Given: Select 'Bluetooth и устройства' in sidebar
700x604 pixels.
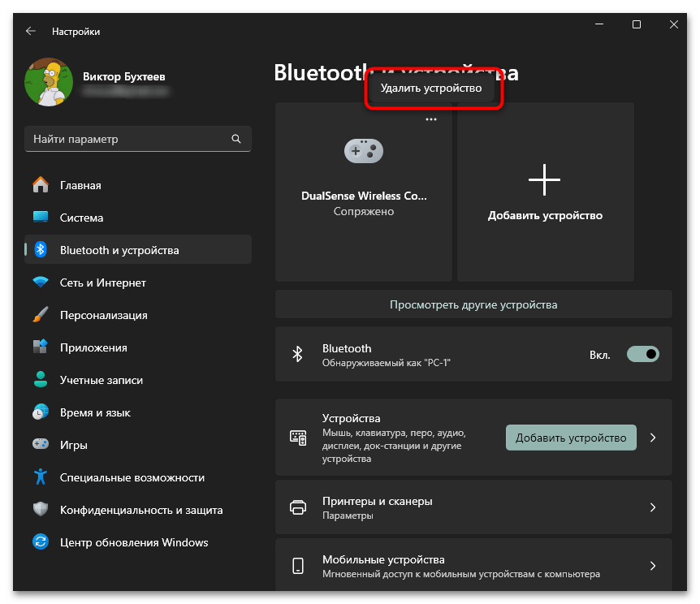Looking at the screenshot, I should point(138,250).
